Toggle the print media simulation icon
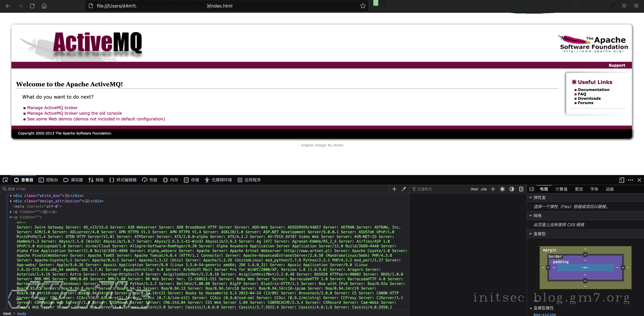Image resolution: width=644 pixels, height=316 pixels. coord(521,189)
